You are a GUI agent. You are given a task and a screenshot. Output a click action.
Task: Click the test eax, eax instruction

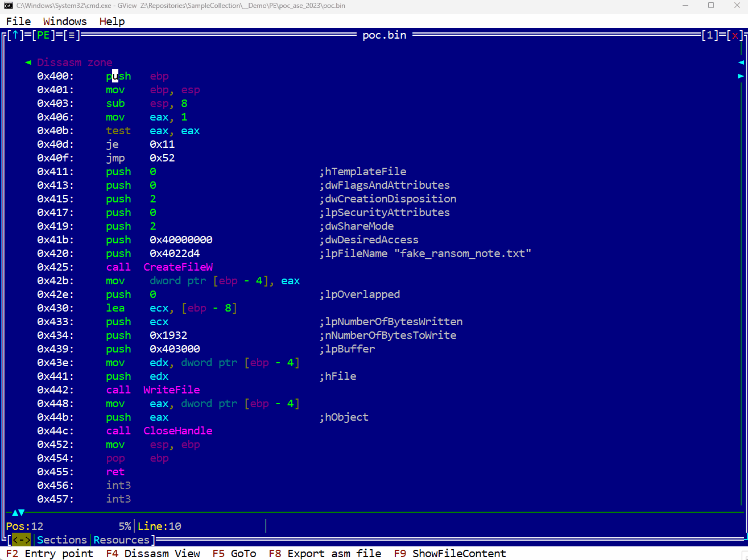153,131
